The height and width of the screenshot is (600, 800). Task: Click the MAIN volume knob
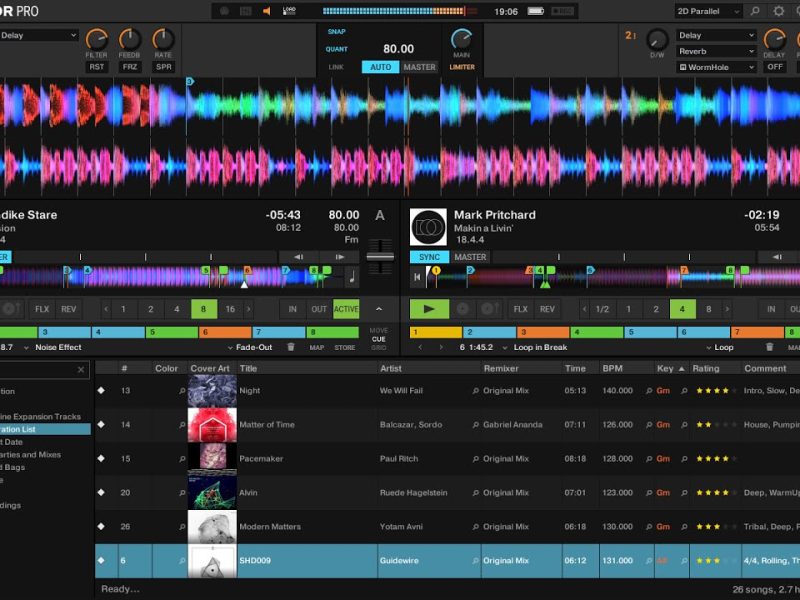click(x=462, y=39)
